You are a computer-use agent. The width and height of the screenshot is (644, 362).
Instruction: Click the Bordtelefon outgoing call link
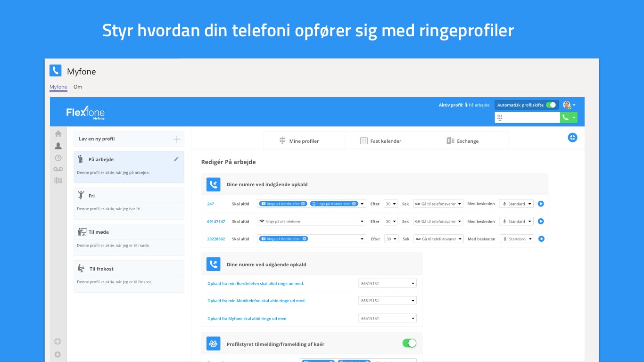[256, 283]
